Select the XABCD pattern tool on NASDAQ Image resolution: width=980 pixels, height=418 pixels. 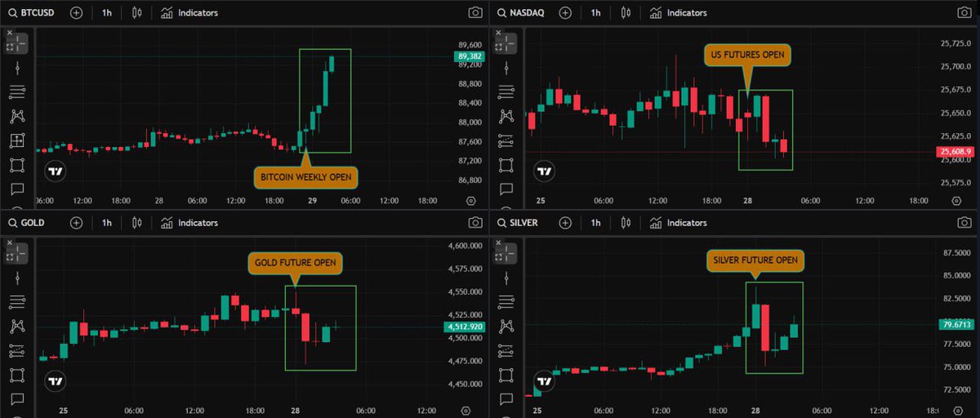(506, 117)
